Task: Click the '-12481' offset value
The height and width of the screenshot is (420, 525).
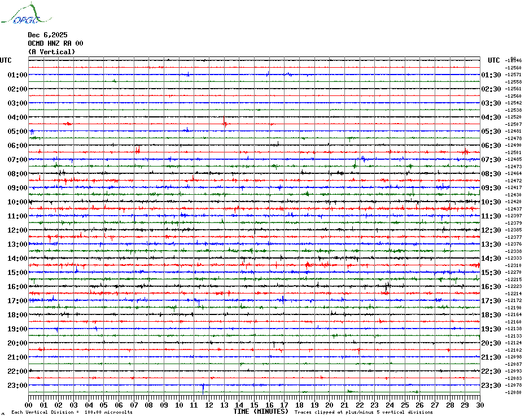Action: click(513, 132)
